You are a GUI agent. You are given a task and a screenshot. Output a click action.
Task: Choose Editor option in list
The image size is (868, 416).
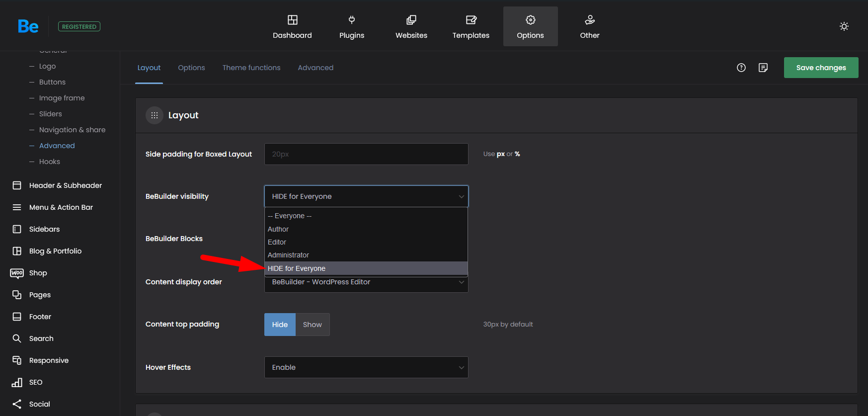tap(366, 242)
